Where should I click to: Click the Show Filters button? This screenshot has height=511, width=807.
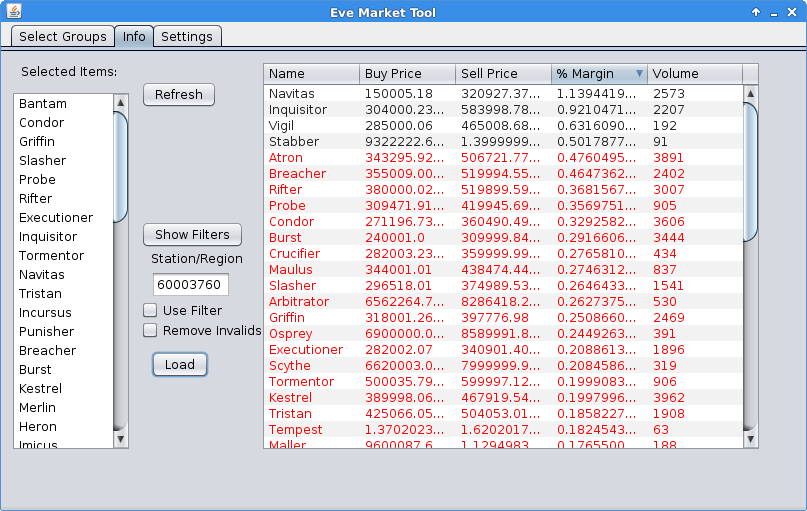[x=192, y=235]
